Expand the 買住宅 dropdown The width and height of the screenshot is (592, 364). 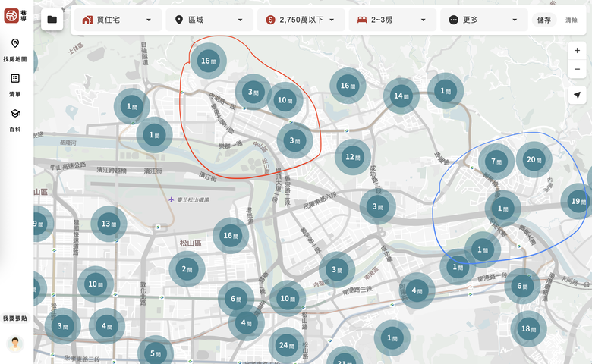point(118,20)
